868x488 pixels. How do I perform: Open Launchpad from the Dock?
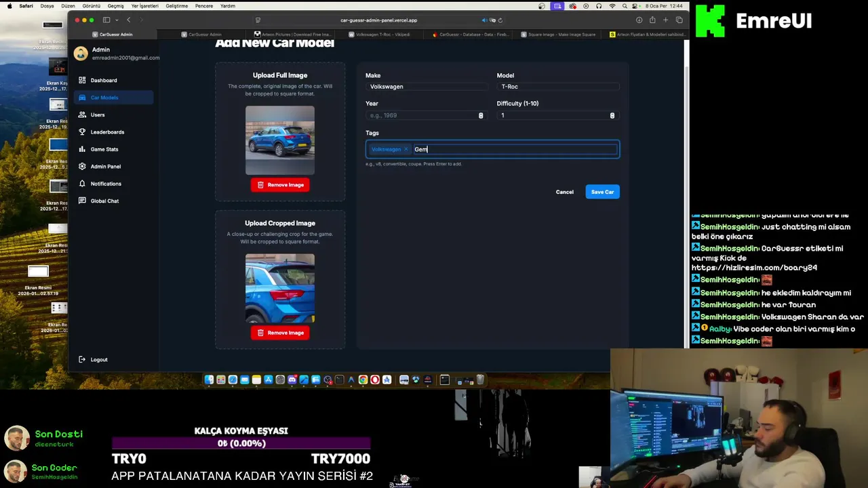tap(221, 380)
